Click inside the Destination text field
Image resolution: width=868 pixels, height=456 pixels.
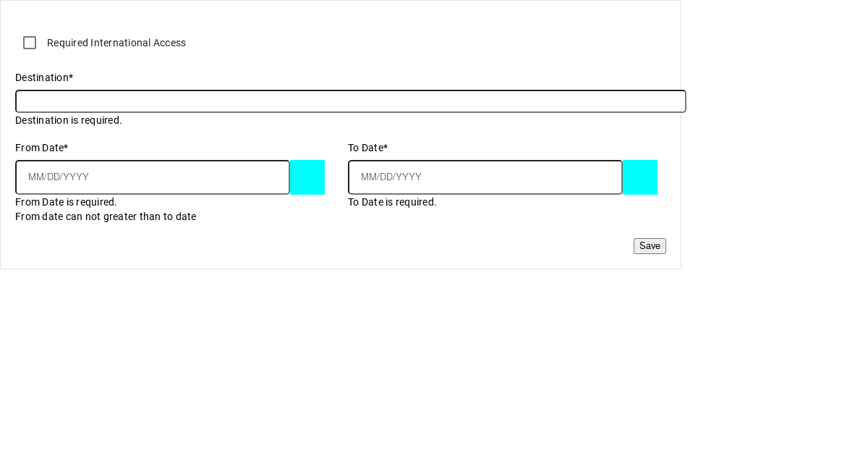click(x=350, y=101)
